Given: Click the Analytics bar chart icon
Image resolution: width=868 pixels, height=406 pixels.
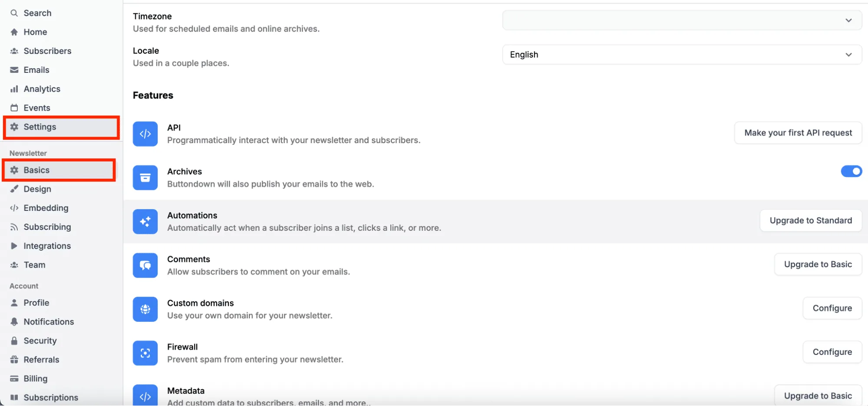Looking at the screenshot, I should 14,89.
